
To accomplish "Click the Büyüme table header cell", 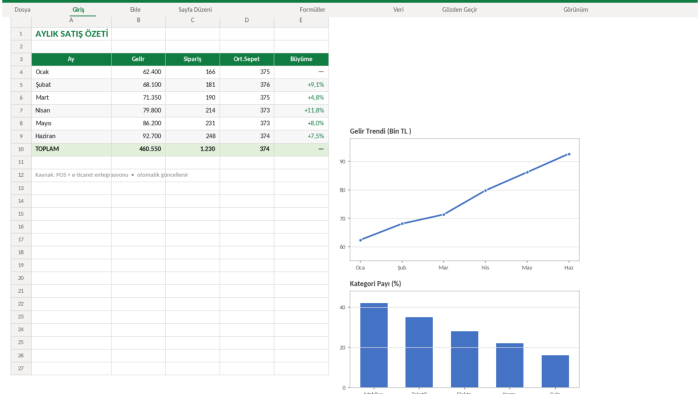I will pyautogui.click(x=301, y=59).
